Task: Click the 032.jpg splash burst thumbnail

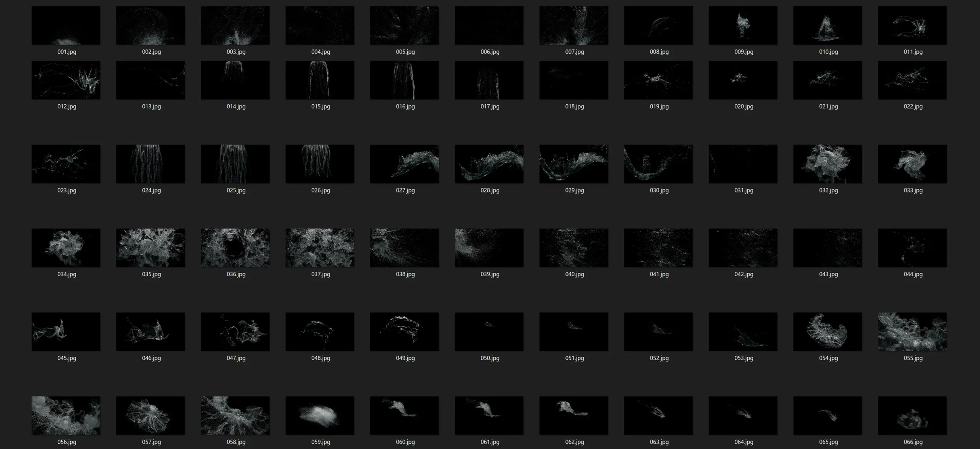Action: point(828,164)
